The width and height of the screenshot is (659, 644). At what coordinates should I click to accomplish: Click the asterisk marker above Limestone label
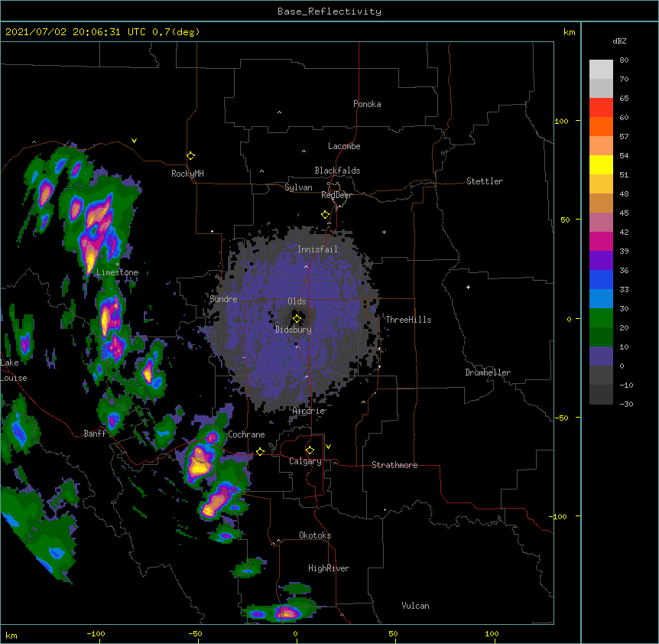click(117, 265)
